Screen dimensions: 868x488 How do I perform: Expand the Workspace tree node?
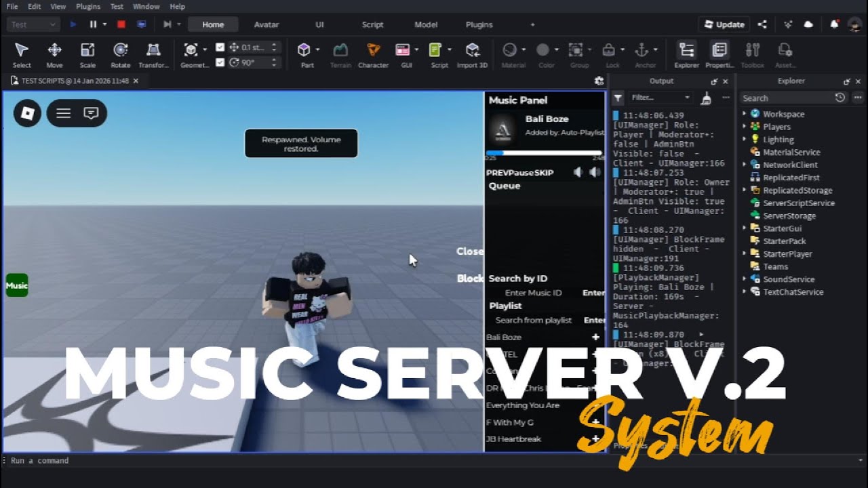coord(745,114)
